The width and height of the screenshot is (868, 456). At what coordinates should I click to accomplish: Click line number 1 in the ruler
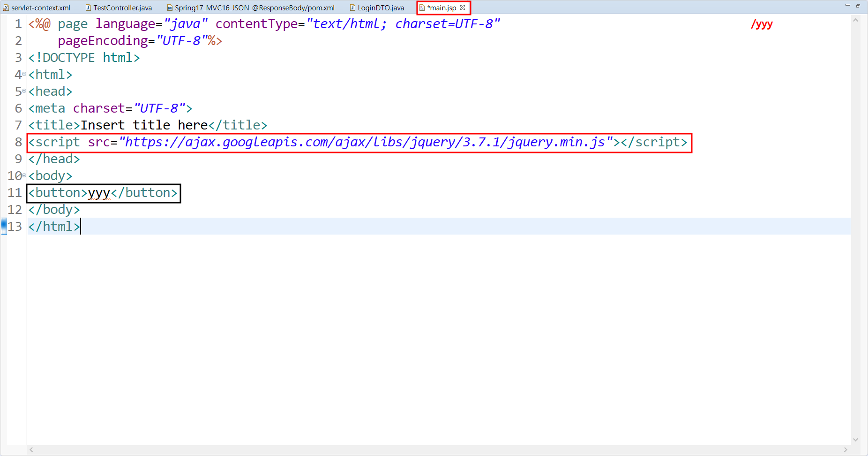[x=18, y=24]
